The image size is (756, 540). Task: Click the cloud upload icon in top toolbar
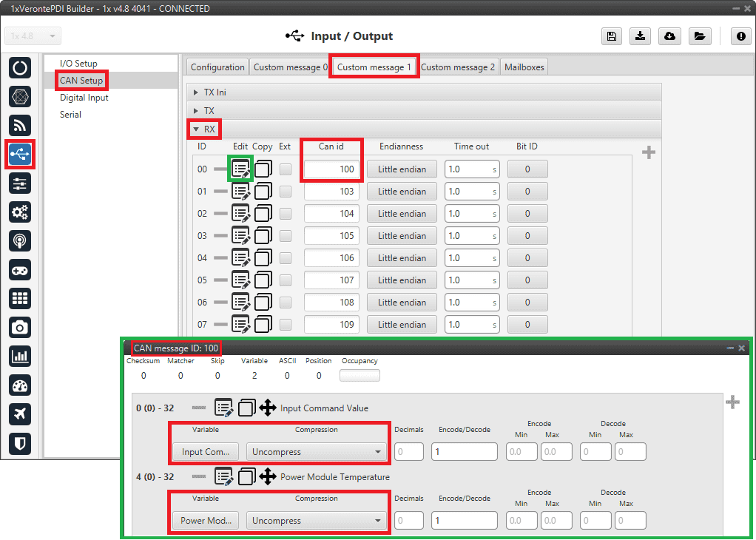coord(669,36)
